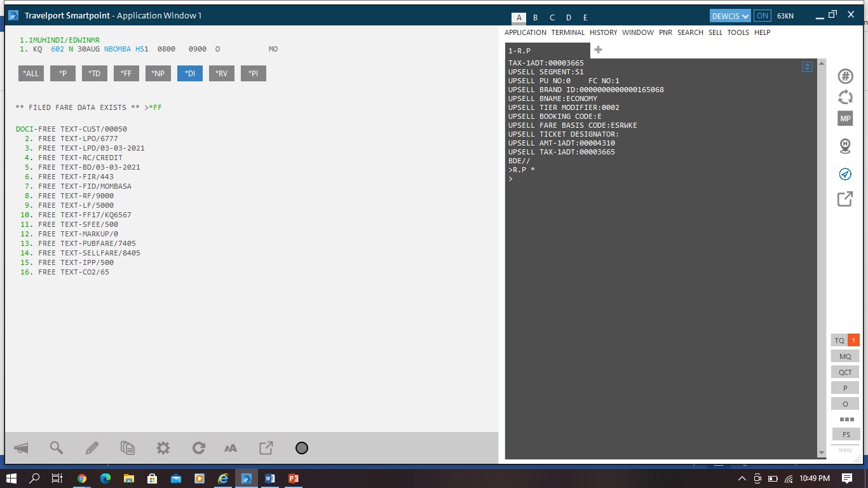Show hidden system tray icons chevron
This screenshot has height=488, width=868.
[742, 478]
